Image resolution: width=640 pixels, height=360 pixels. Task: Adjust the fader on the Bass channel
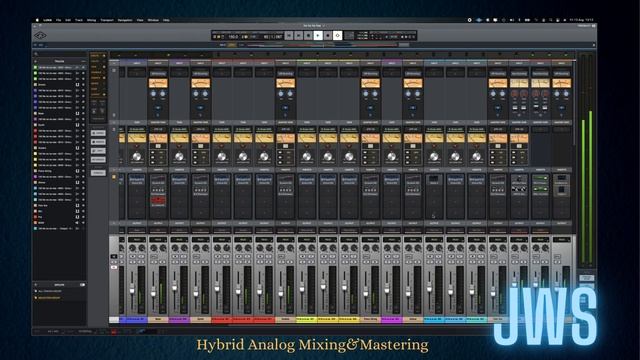(153, 292)
